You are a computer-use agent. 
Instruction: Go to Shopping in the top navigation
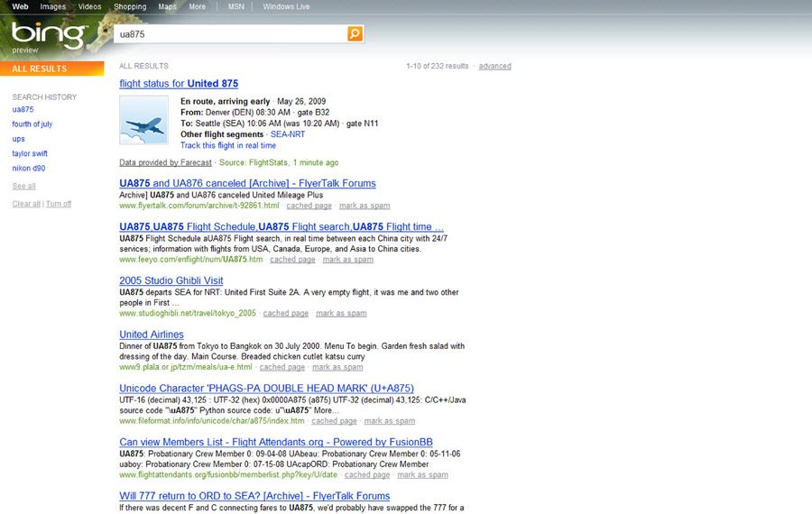(x=130, y=6)
